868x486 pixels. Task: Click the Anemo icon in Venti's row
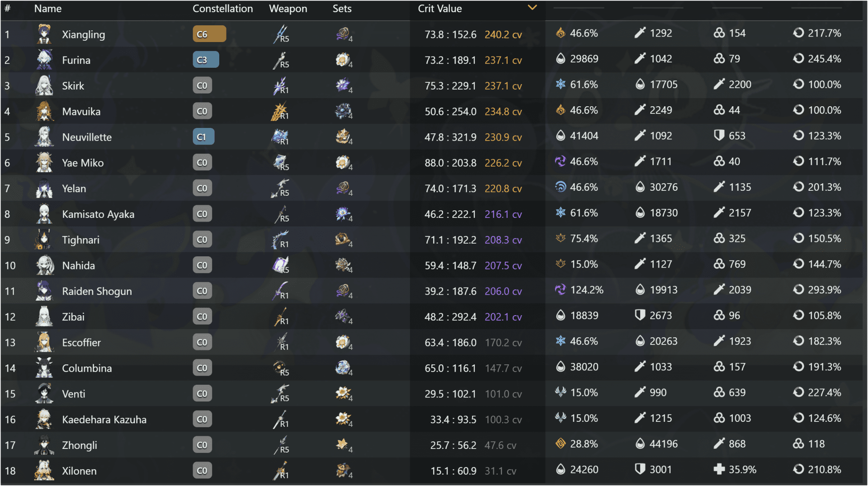click(x=560, y=392)
